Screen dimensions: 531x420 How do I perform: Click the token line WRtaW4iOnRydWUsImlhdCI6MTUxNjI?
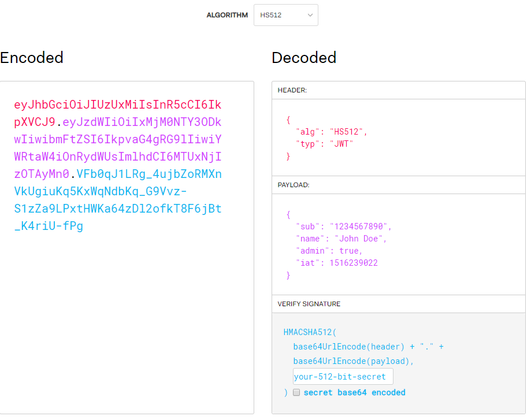coord(117,157)
